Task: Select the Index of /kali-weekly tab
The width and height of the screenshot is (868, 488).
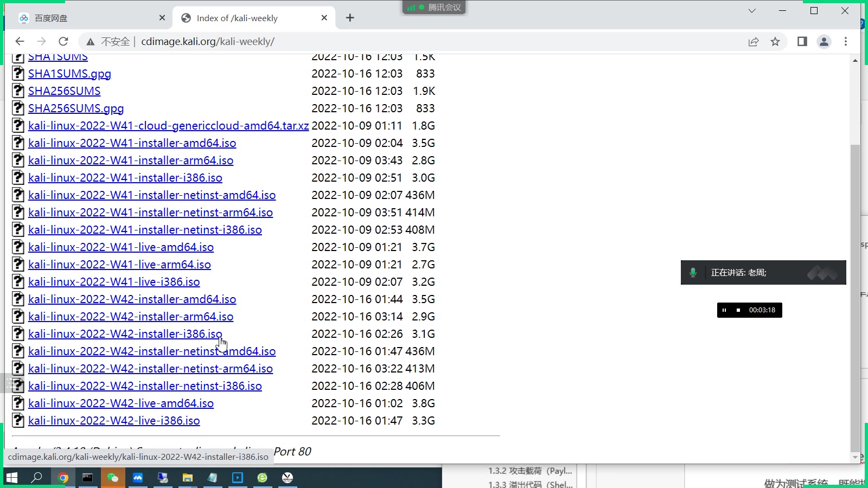Action: pyautogui.click(x=254, y=18)
